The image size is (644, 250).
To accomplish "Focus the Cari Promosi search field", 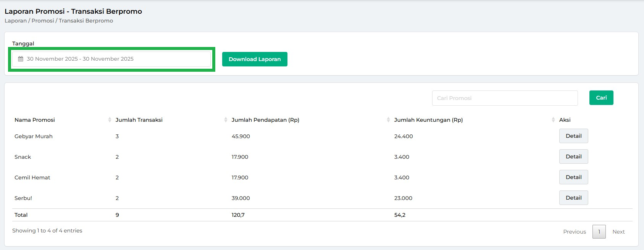I will point(505,98).
